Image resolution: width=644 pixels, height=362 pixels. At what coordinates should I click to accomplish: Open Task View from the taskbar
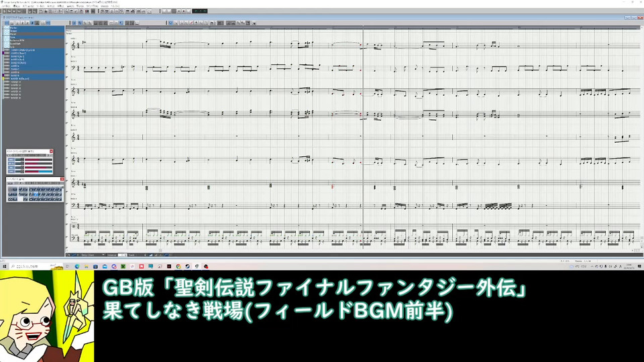click(x=67, y=266)
